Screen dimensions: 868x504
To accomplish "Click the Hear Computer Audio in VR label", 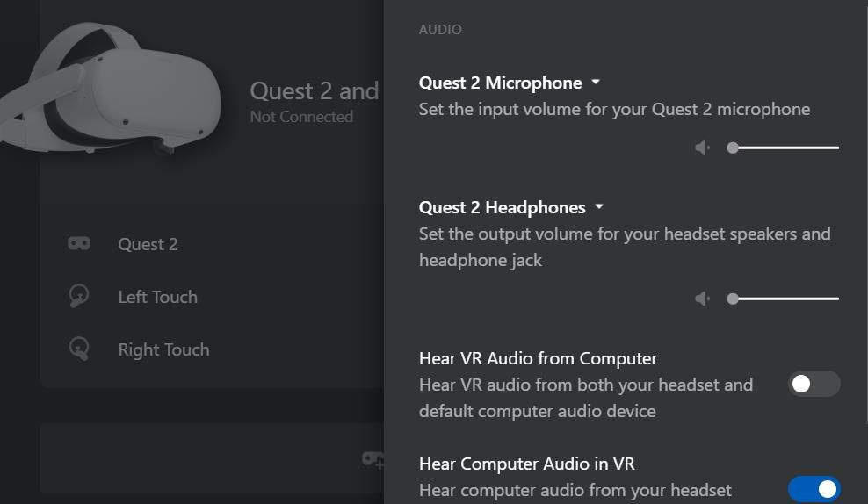I will (x=526, y=464).
